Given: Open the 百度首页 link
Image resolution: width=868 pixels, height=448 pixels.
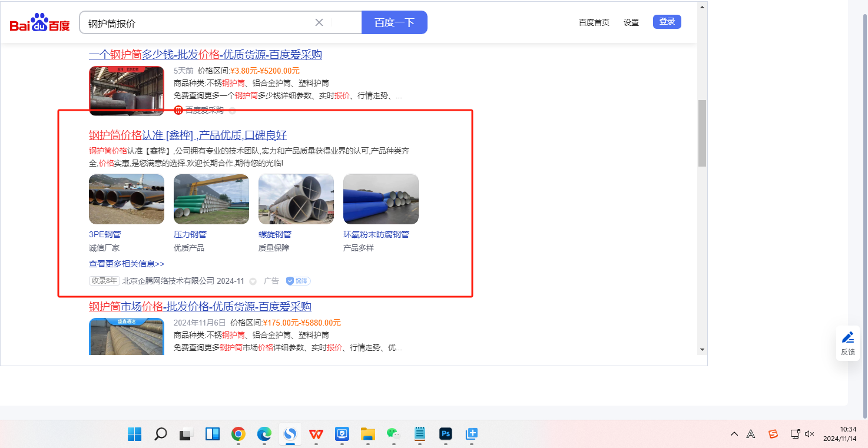Looking at the screenshot, I should coord(594,22).
